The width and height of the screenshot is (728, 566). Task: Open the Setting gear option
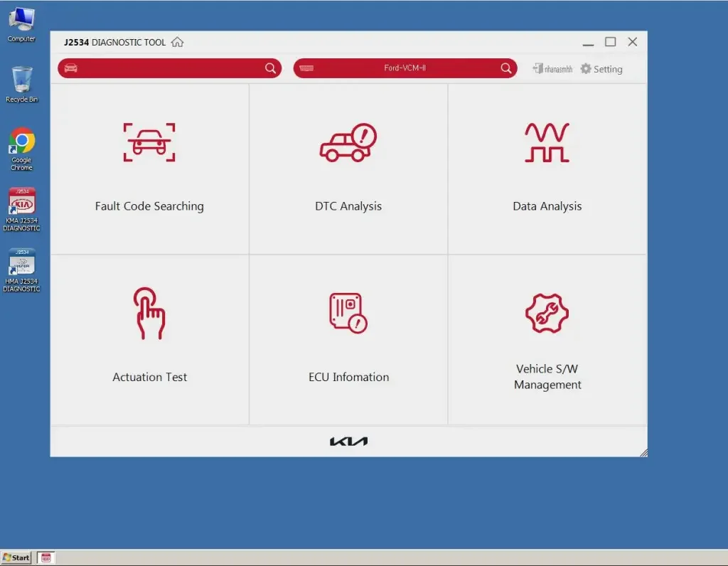tap(601, 69)
